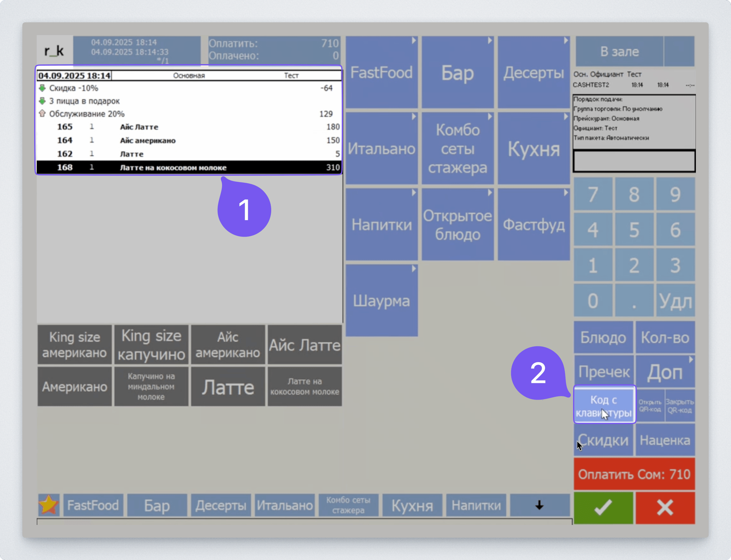This screenshot has height=560, width=731.
Task: Click the discount arrow icon beside Скидка -10%
Action: [42, 88]
